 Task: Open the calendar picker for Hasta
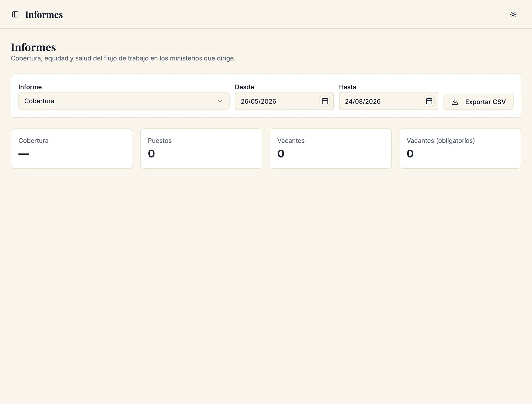429,101
